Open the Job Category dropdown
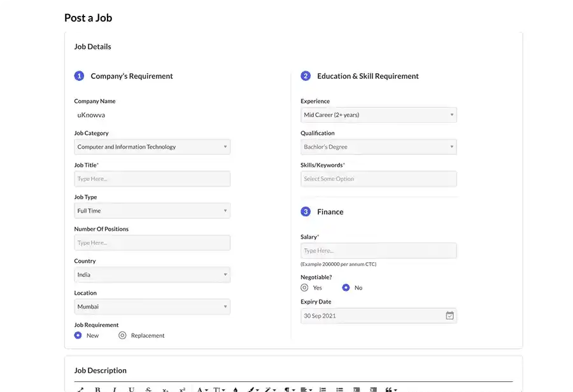 click(152, 147)
